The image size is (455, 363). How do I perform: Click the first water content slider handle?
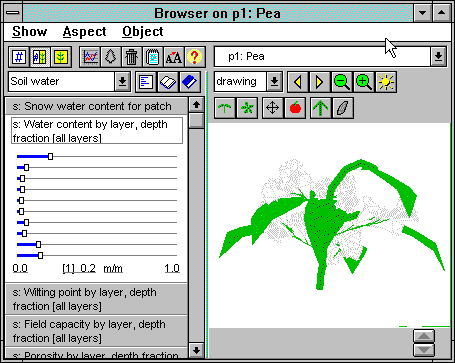pyautogui.click(x=50, y=156)
